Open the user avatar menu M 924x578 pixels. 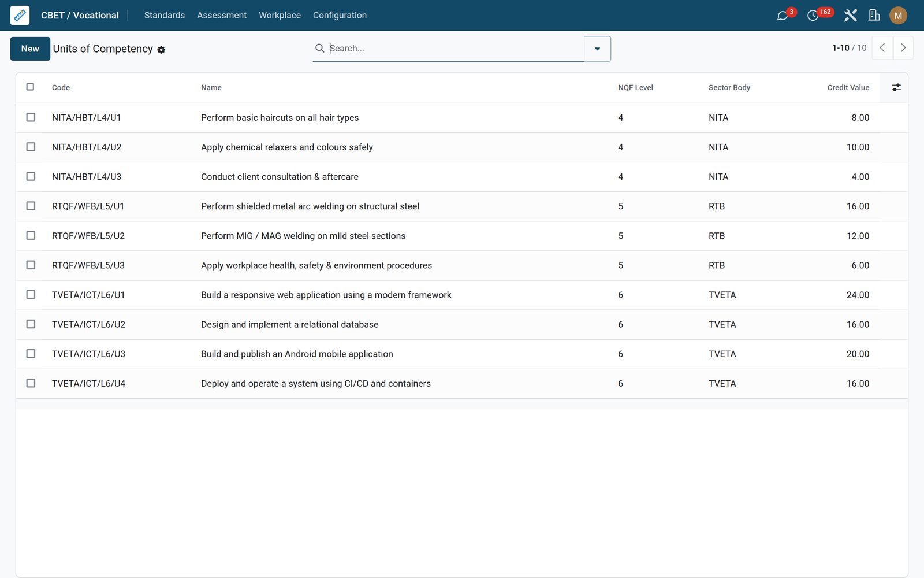click(898, 16)
